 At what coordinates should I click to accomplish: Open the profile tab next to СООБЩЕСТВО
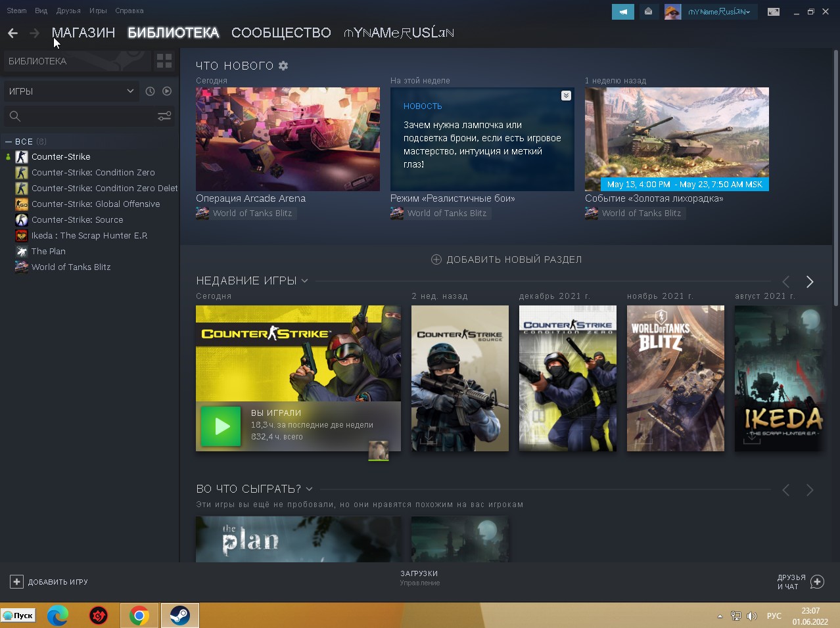tap(399, 33)
